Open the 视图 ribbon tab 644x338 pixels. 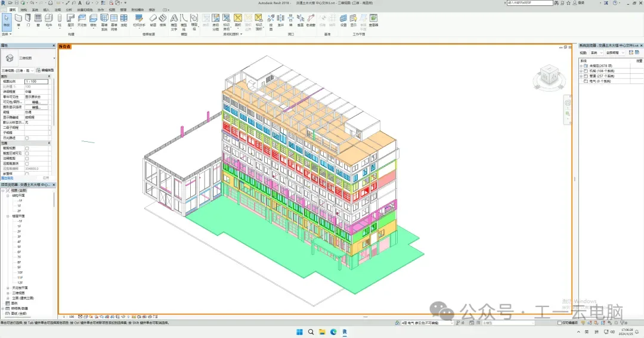click(x=112, y=10)
